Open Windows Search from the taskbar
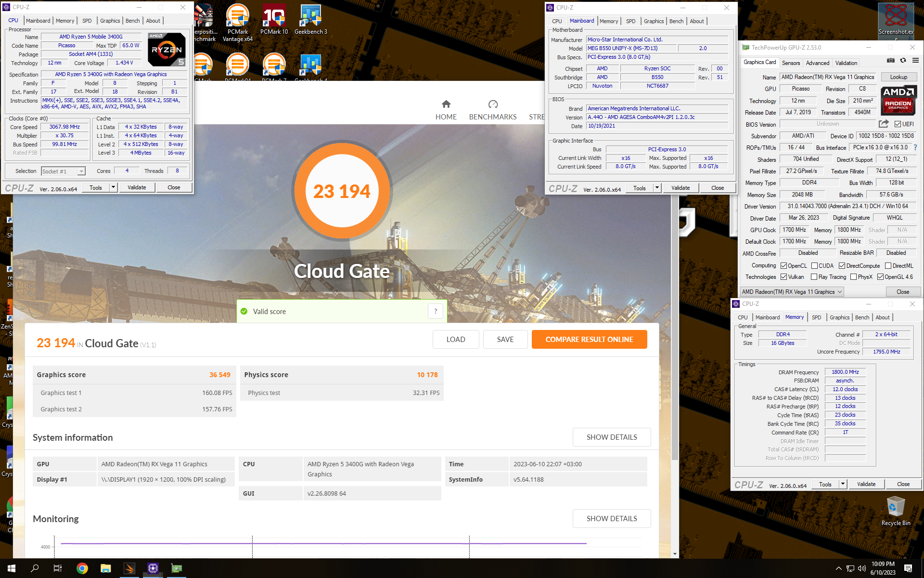This screenshot has width=924, height=578. point(35,568)
